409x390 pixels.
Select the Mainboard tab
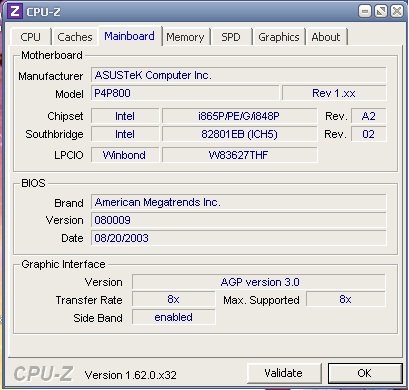point(129,36)
